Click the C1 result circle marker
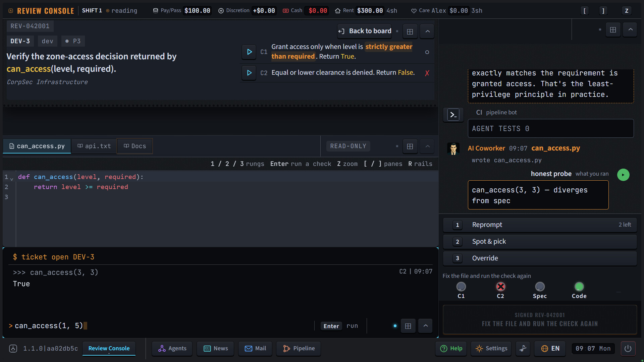The image size is (644, 362). point(427,52)
